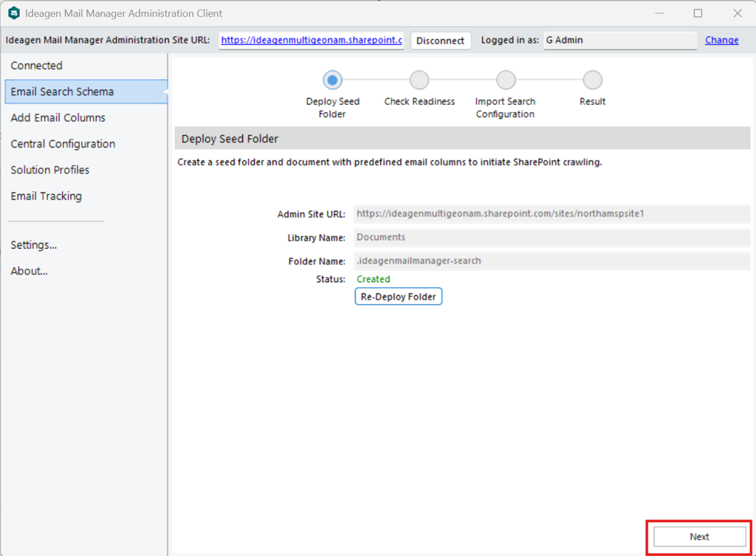Image resolution: width=756 pixels, height=556 pixels.
Task: Go to Add Email Columns
Action: tap(86, 117)
